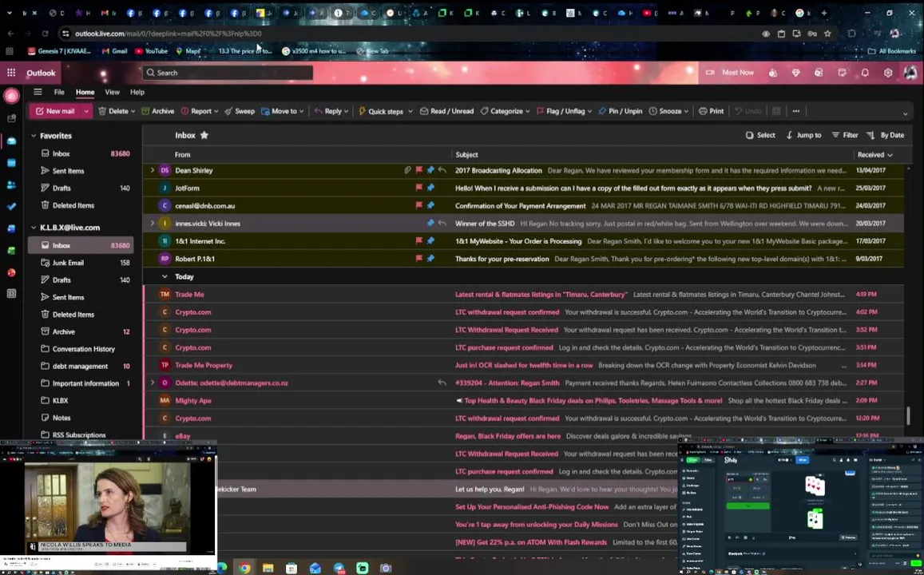924x575 pixels.
Task: Open Reply dropdown arrow
Action: pyautogui.click(x=346, y=111)
